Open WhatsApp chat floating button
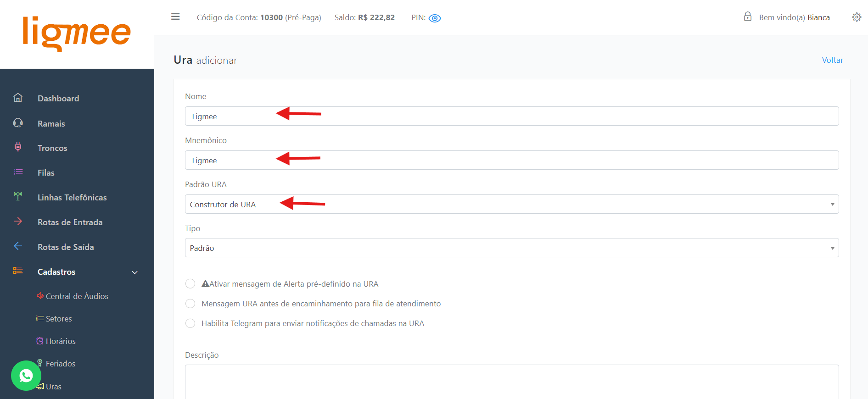 click(x=26, y=376)
